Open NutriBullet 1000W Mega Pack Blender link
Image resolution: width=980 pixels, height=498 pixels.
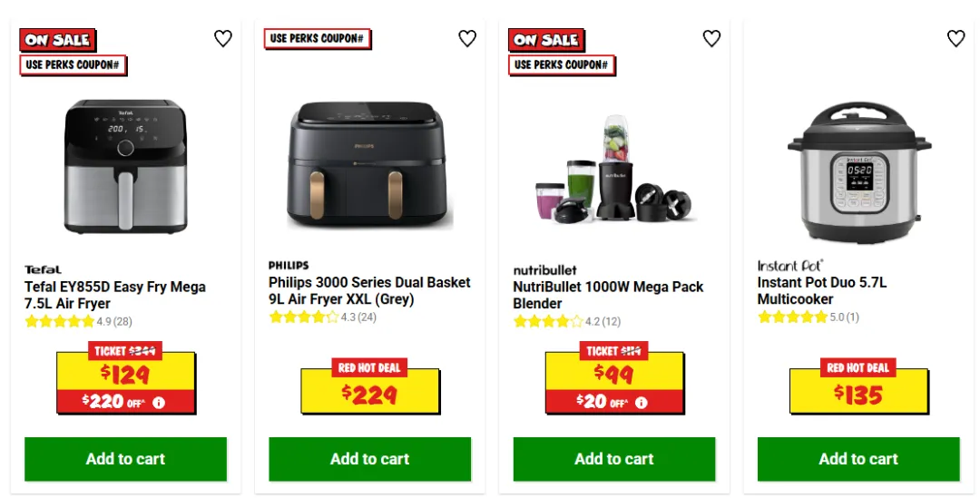tap(608, 296)
